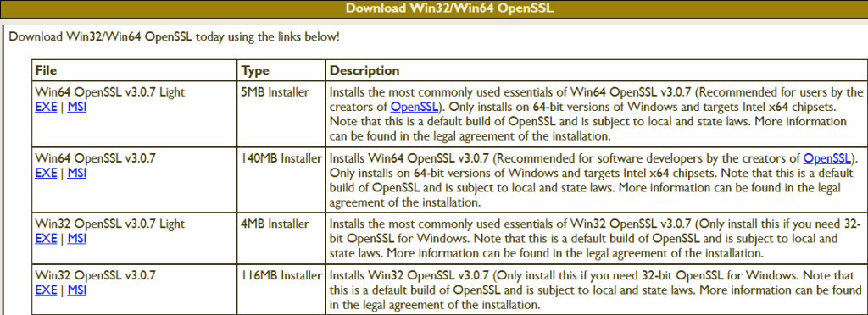Get the EXE for Win64 OpenSSL v3.0.7 140MB
Viewport: 868px width, 315px height.
46,173
